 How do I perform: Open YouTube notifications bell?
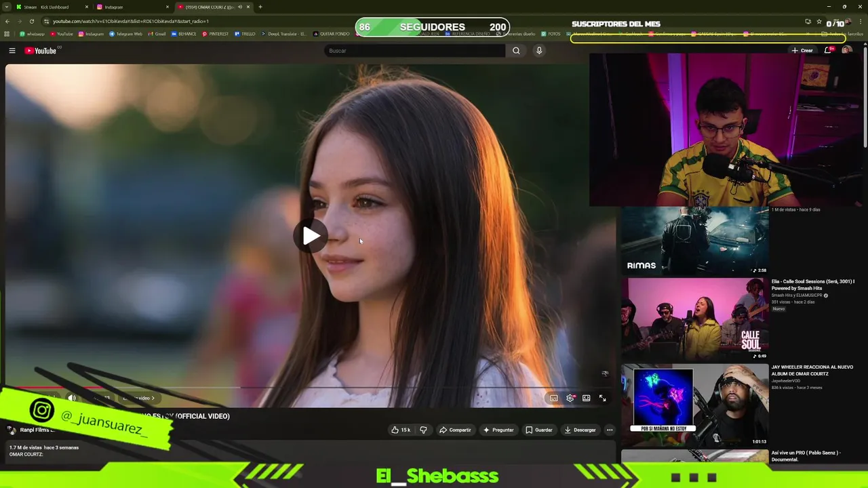pyautogui.click(x=828, y=50)
